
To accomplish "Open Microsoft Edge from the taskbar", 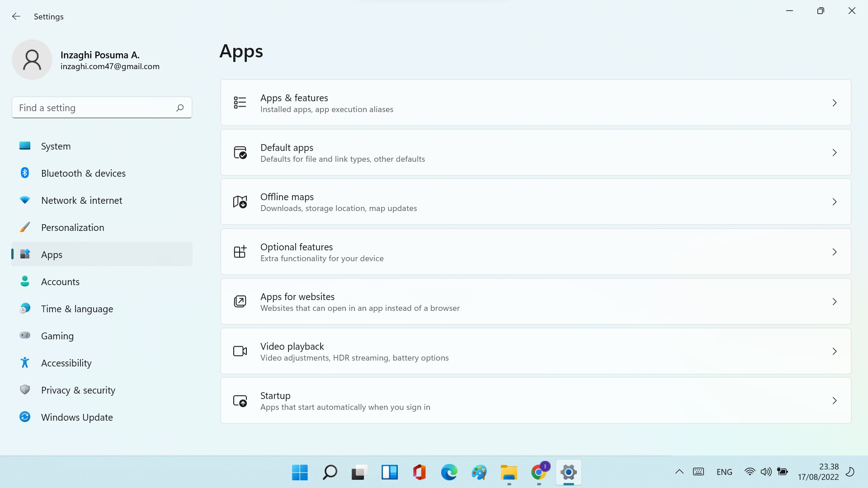I will tap(449, 473).
